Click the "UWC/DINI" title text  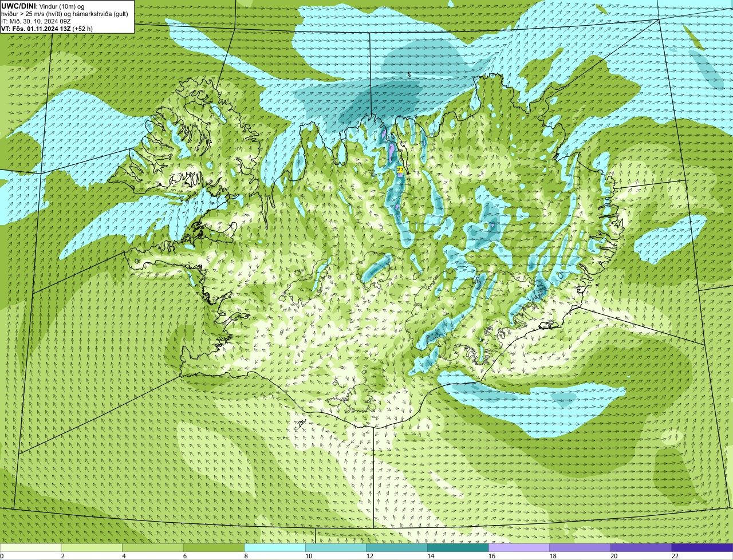point(18,6)
